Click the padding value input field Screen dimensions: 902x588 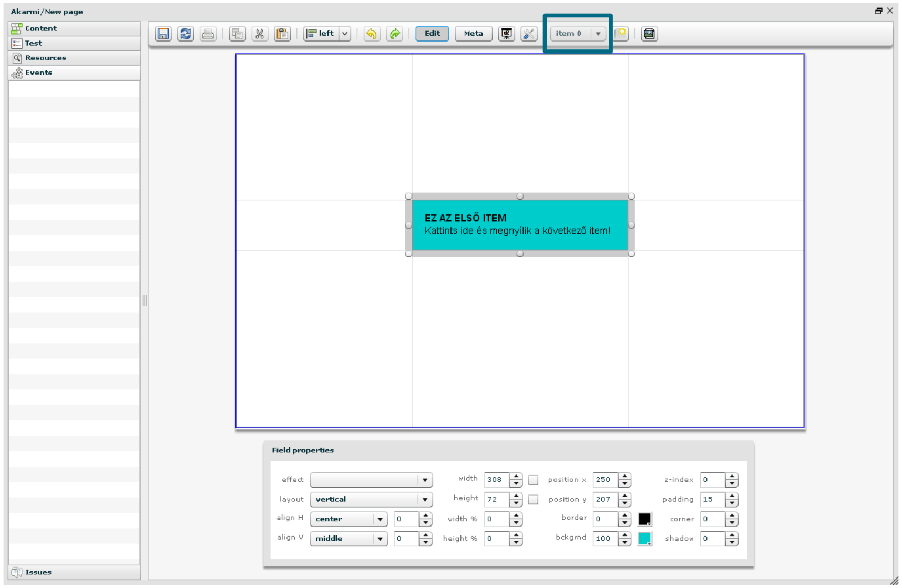tap(712, 499)
